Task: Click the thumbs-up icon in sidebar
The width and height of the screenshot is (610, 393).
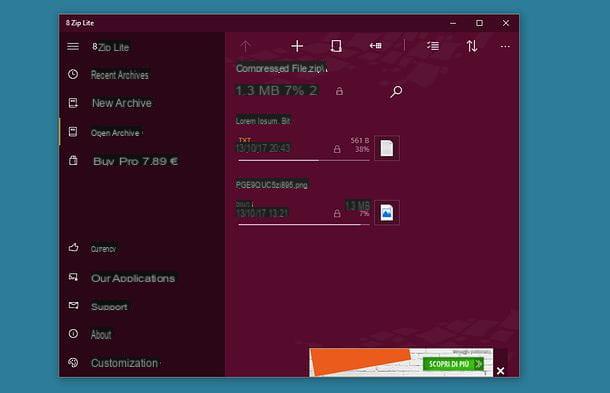Action: click(x=74, y=247)
